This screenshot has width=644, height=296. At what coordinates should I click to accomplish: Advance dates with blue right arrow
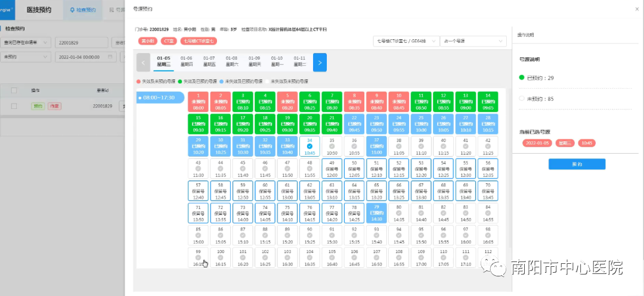click(320, 63)
